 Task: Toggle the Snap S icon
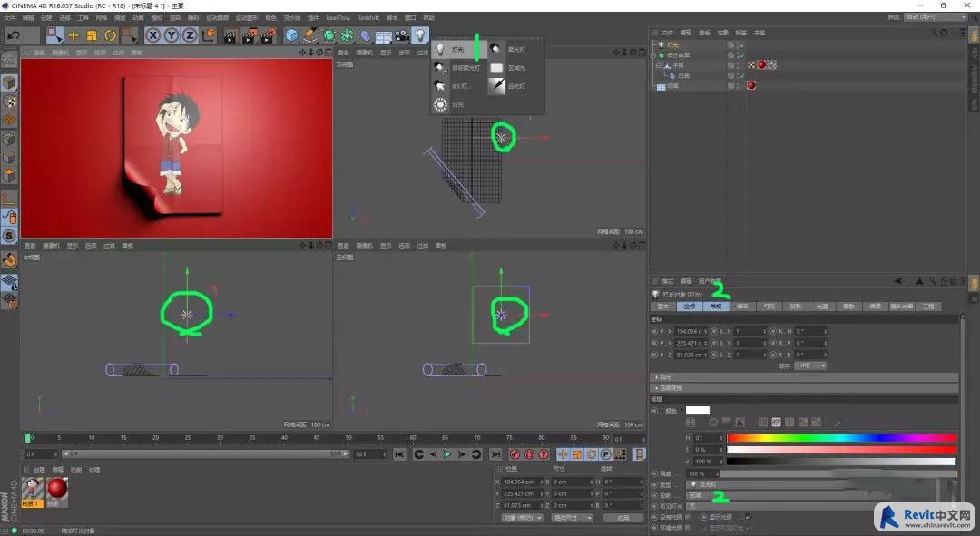[x=9, y=236]
